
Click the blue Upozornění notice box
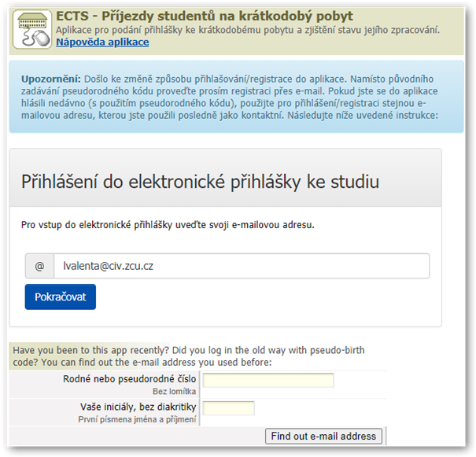(x=236, y=97)
